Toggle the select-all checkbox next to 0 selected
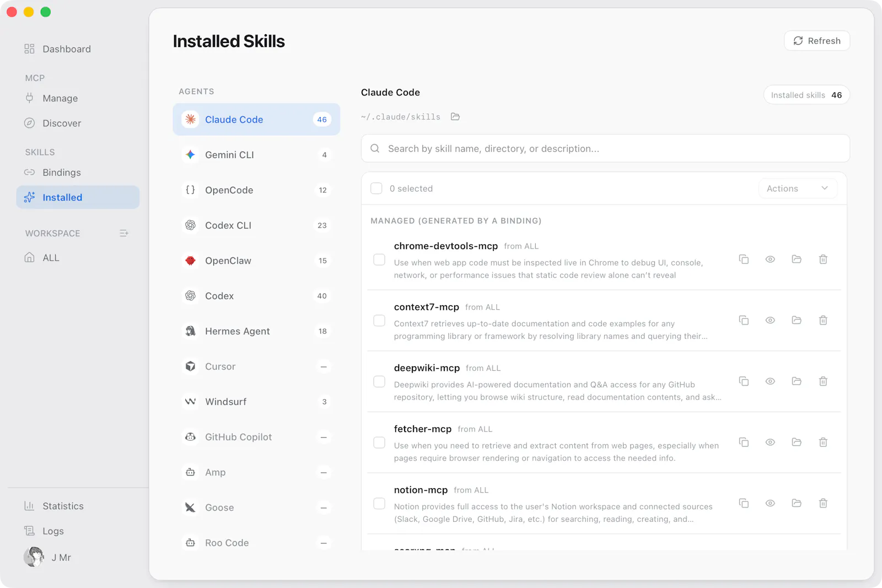Screen dimensions: 882x588 pyautogui.click(x=377, y=188)
